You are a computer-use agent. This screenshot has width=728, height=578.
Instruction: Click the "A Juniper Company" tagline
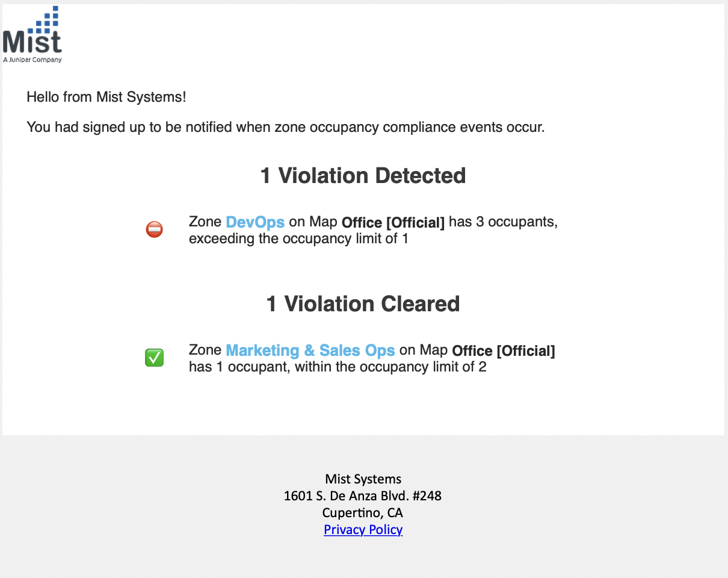point(32,60)
